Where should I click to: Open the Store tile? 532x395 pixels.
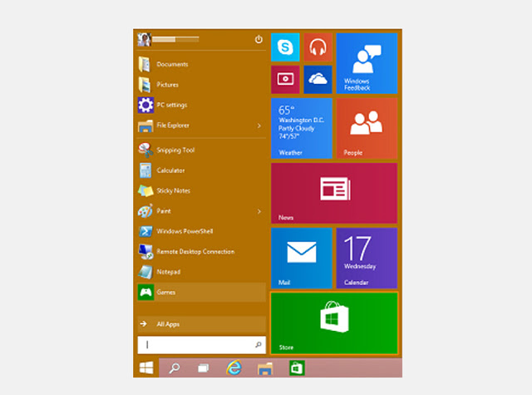[334, 323]
